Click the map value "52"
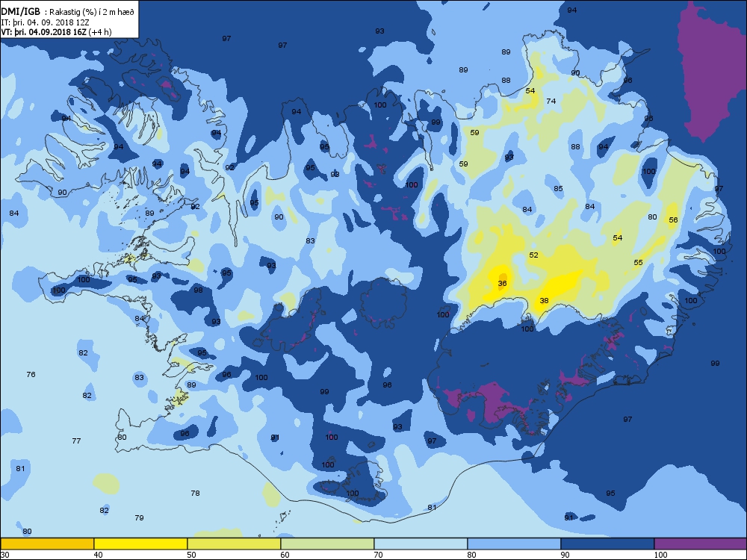 pos(533,255)
